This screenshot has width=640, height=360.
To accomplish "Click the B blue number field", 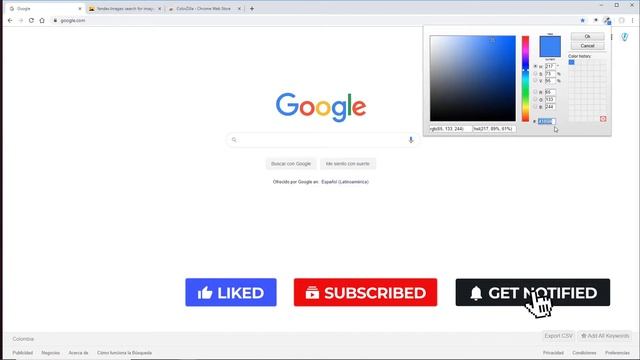I will pos(550,107).
